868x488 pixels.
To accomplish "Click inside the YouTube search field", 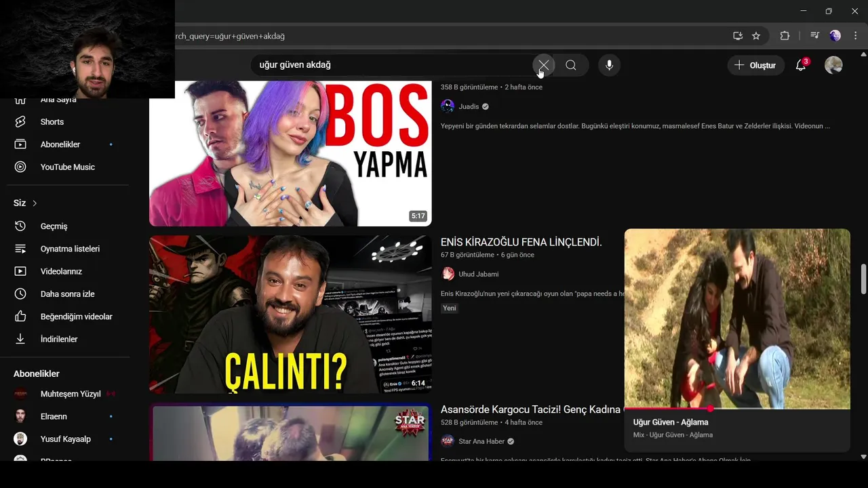I will pos(392,65).
